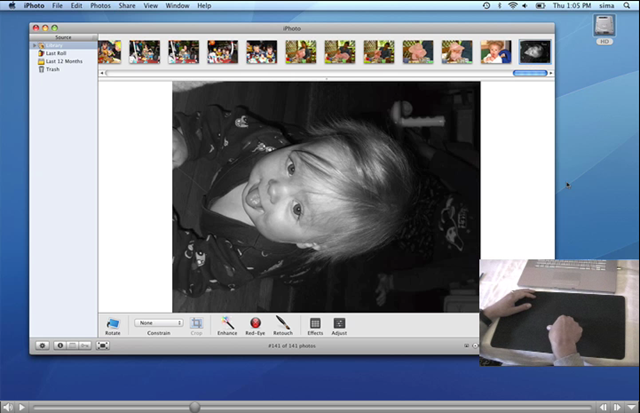Select the Crop tool
This screenshot has width=640, height=413.
197,323
